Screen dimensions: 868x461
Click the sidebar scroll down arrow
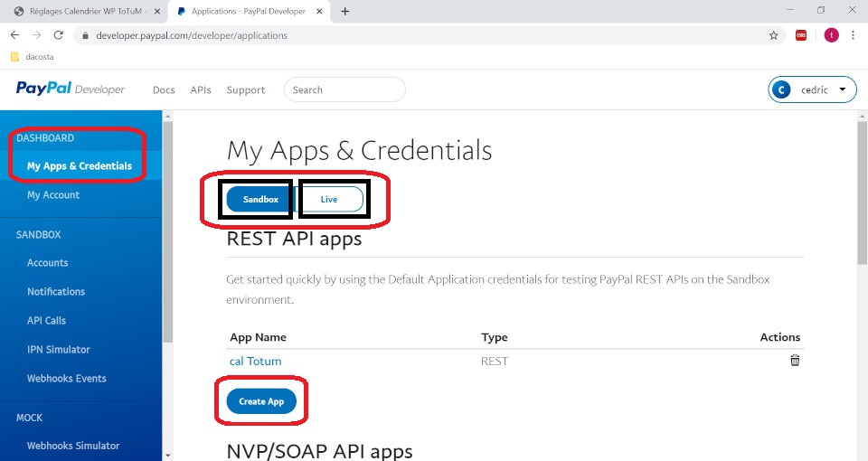(x=167, y=455)
